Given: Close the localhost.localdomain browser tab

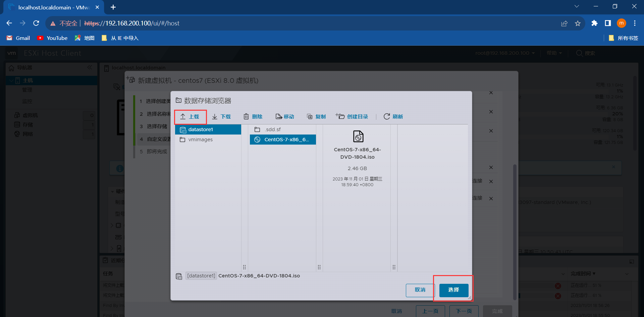Looking at the screenshot, I should (x=97, y=7).
